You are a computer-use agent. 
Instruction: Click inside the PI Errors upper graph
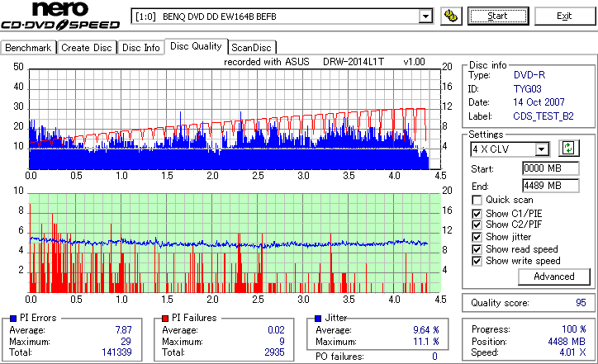[235, 119]
